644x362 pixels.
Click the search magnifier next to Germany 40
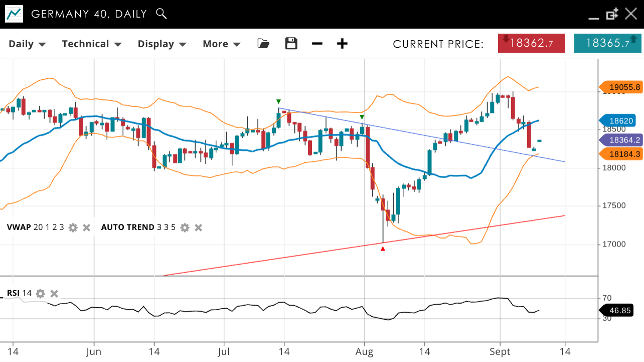[x=161, y=14]
